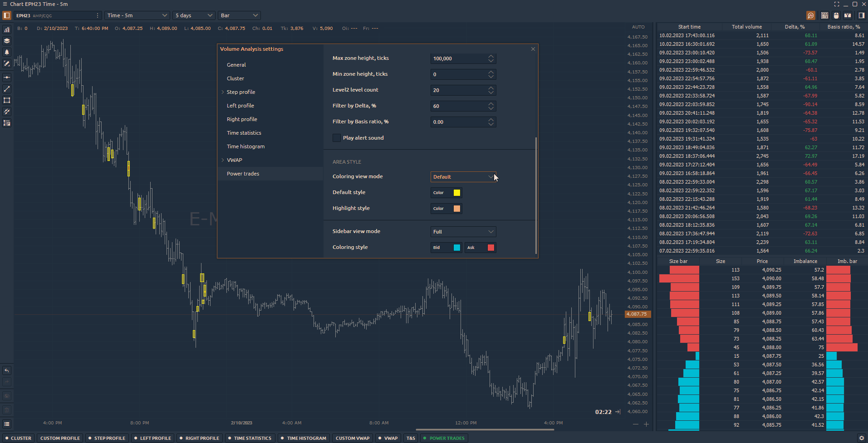
Task: Click the Filter by Delta input field
Action: point(458,106)
